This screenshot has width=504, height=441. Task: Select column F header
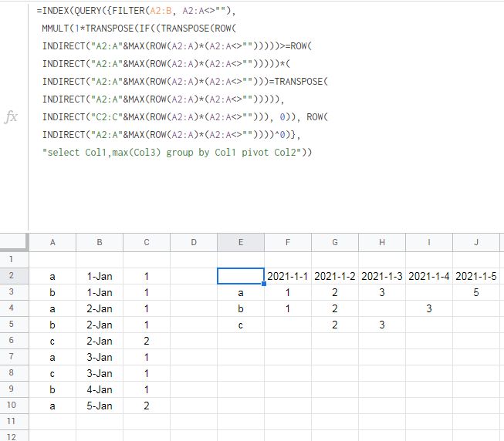pos(288,242)
